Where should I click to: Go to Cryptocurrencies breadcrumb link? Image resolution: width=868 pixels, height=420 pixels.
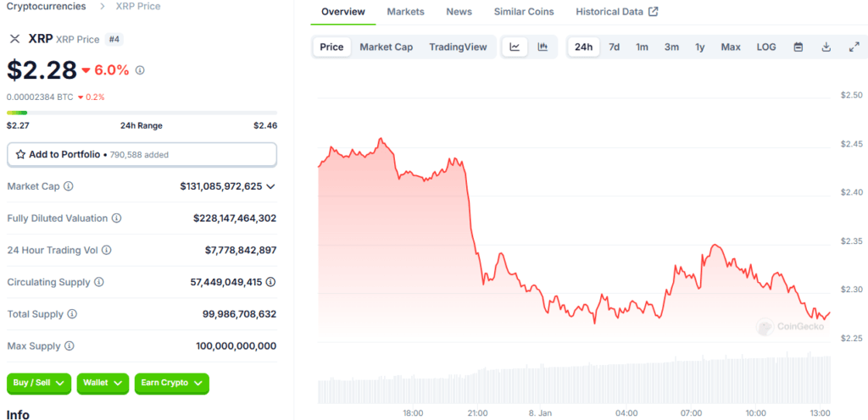pyautogui.click(x=46, y=7)
